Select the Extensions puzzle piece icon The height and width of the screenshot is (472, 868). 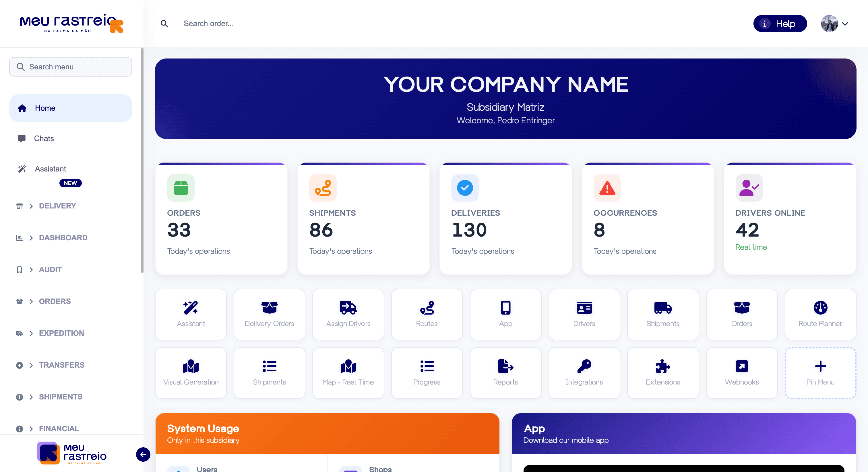(x=662, y=366)
